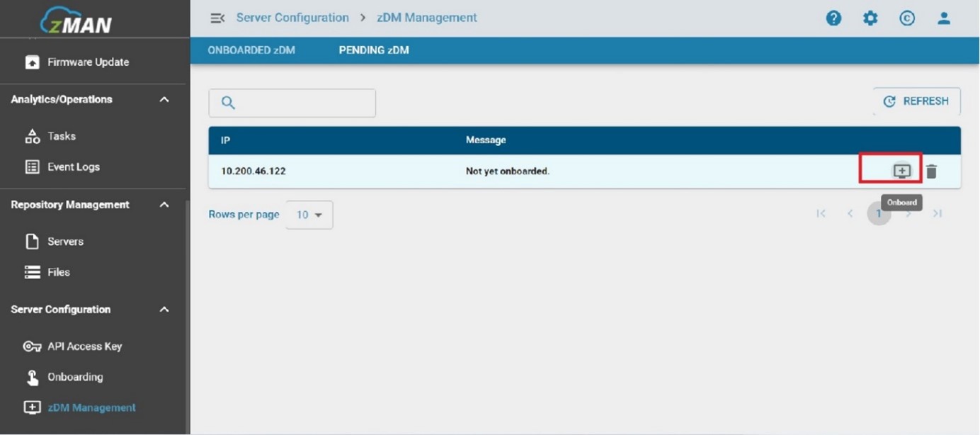Switch to the ONBOARDED zDM tab
This screenshot has height=435, width=980.
coord(251,50)
